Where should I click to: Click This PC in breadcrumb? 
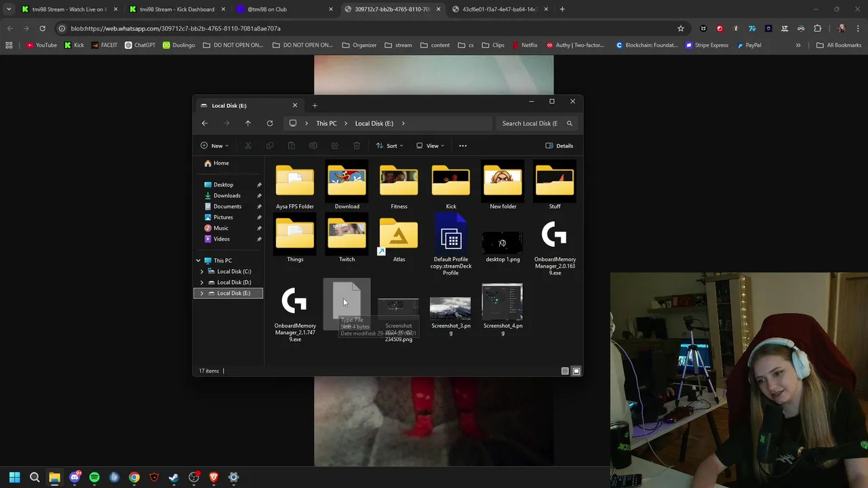point(326,123)
